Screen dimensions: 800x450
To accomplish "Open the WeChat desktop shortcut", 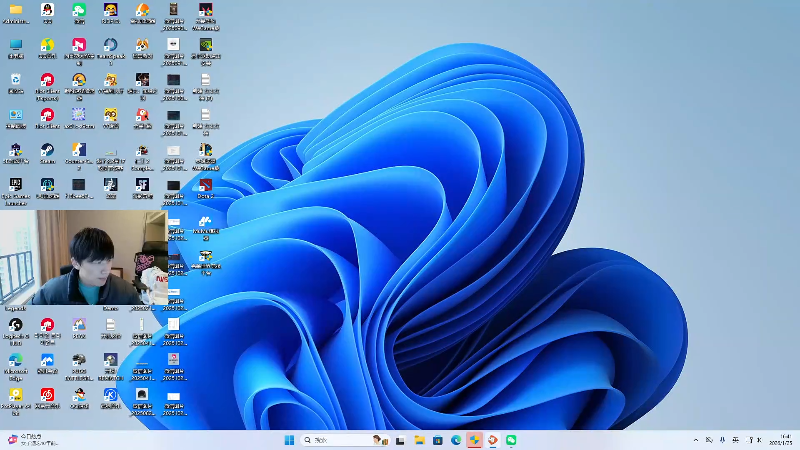I will [79, 10].
